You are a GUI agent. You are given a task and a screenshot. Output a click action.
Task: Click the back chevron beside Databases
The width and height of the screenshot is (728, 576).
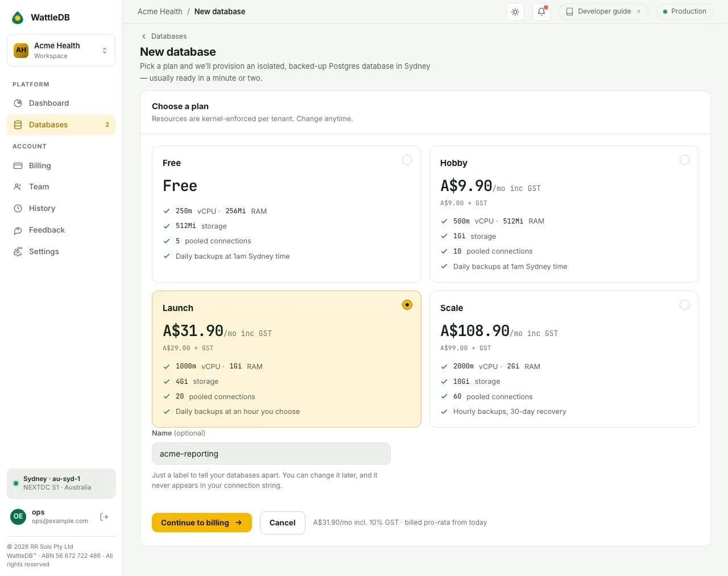(144, 36)
